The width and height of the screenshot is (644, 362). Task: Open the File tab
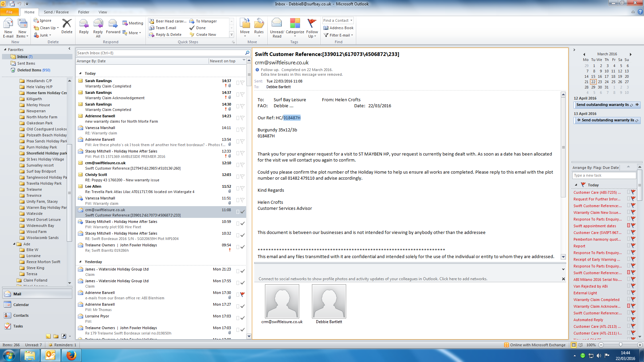tap(9, 12)
